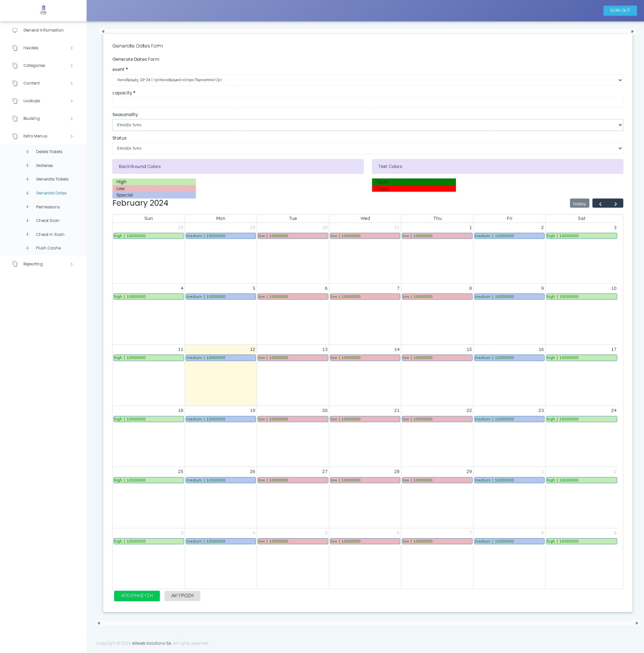Click the General Information monitor icon
Screen dimensions: 644x653
click(x=15, y=30)
